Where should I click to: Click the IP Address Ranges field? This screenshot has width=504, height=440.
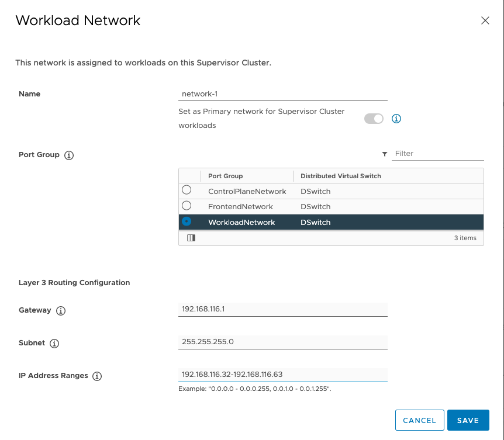(x=282, y=375)
